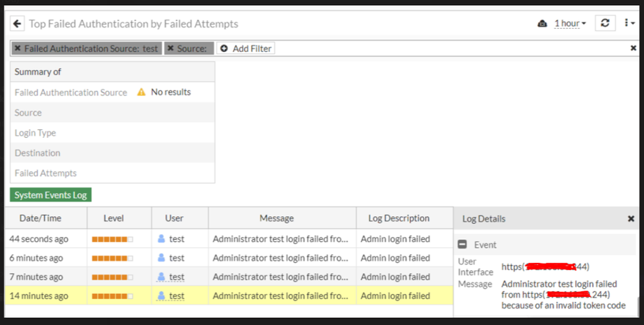This screenshot has width=644, height=325.
Task: Click the cloud icon beside time range
Action: [x=543, y=24]
